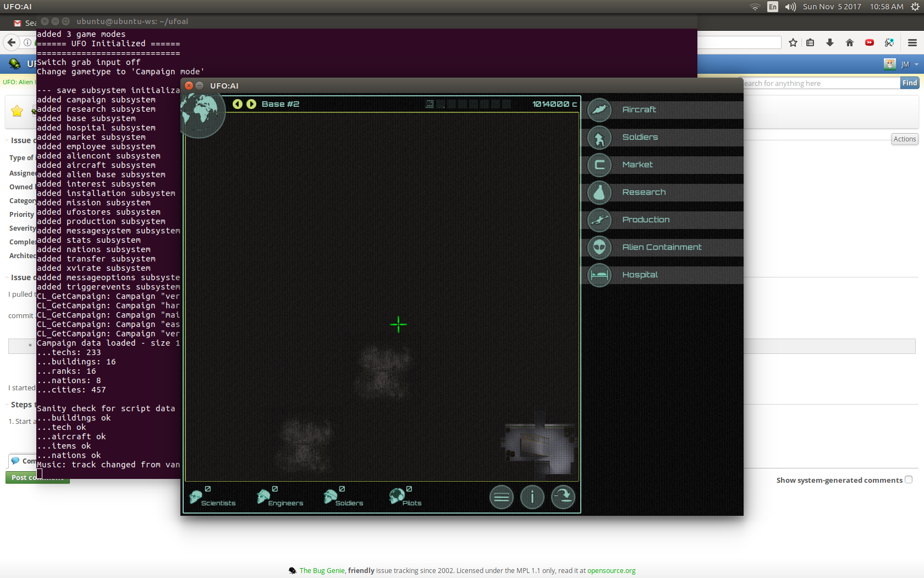Open Wi-Fi network indicator in top bar
Image resolution: width=924 pixels, height=578 pixels.
[x=755, y=7]
